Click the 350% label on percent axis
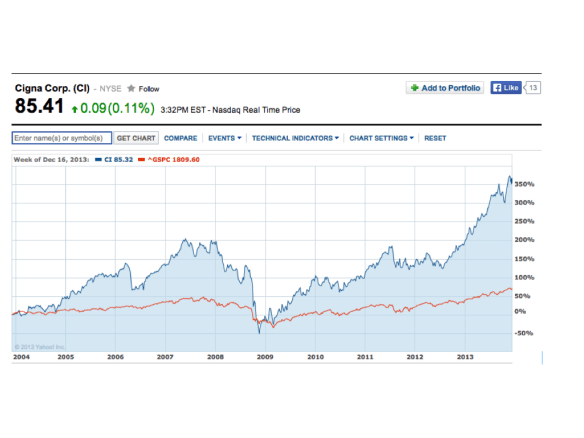 [x=524, y=184]
